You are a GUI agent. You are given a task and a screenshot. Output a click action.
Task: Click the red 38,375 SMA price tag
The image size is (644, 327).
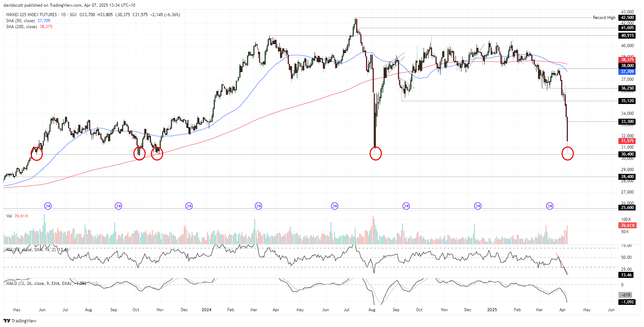coord(627,60)
